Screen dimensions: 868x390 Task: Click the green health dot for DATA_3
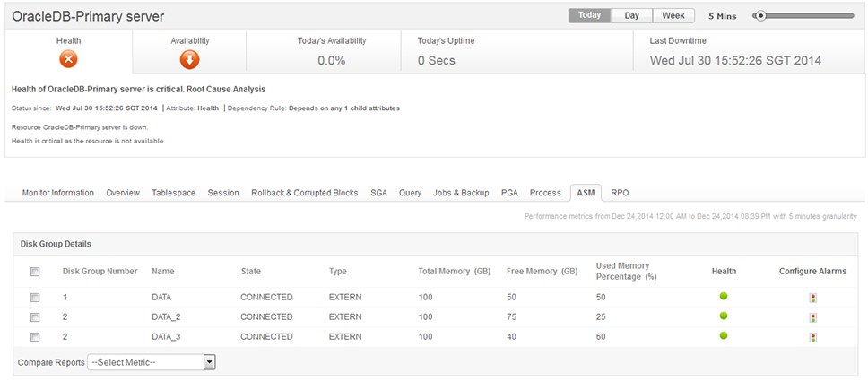pyautogui.click(x=724, y=335)
